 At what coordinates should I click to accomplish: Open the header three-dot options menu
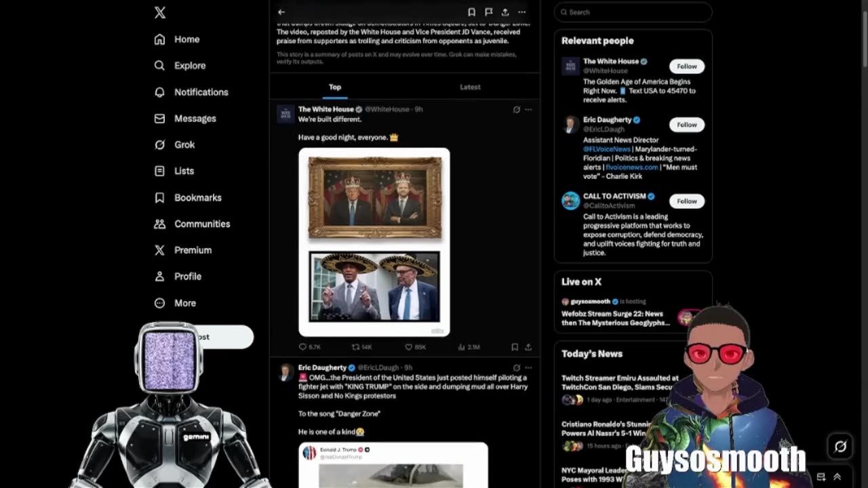(x=521, y=12)
